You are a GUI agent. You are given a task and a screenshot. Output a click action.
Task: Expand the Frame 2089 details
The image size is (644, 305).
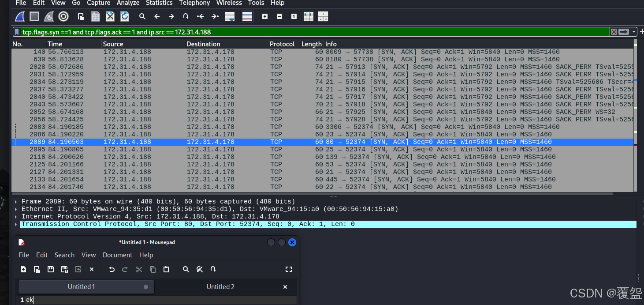(x=16, y=202)
